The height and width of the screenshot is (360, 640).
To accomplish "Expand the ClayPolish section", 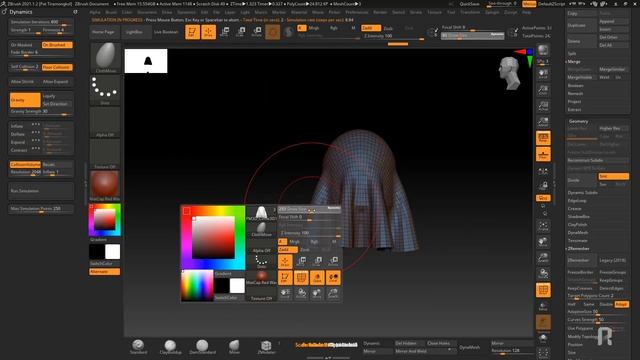I will point(577,224).
